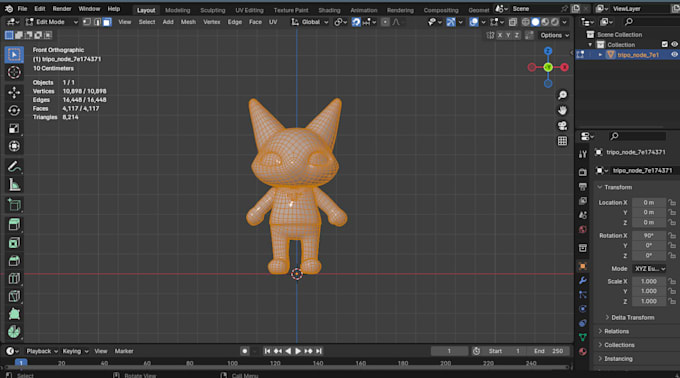Open the Mesh menu
Screen dimensions: 680x378
click(188, 22)
